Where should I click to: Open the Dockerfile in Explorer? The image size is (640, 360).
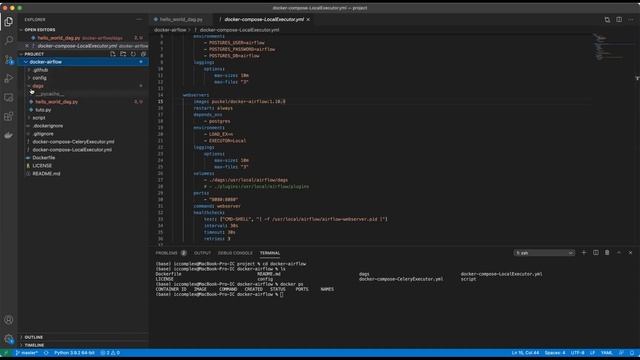coord(44,158)
